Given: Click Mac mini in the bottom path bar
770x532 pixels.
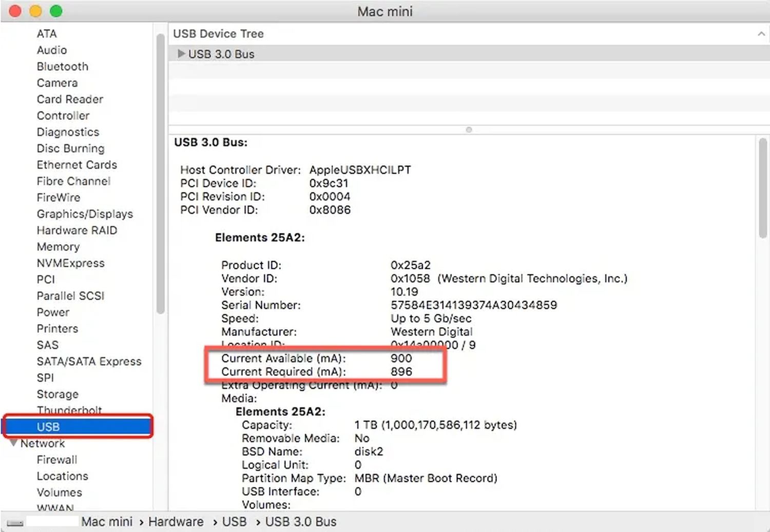Looking at the screenshot, I should point(107,522).
